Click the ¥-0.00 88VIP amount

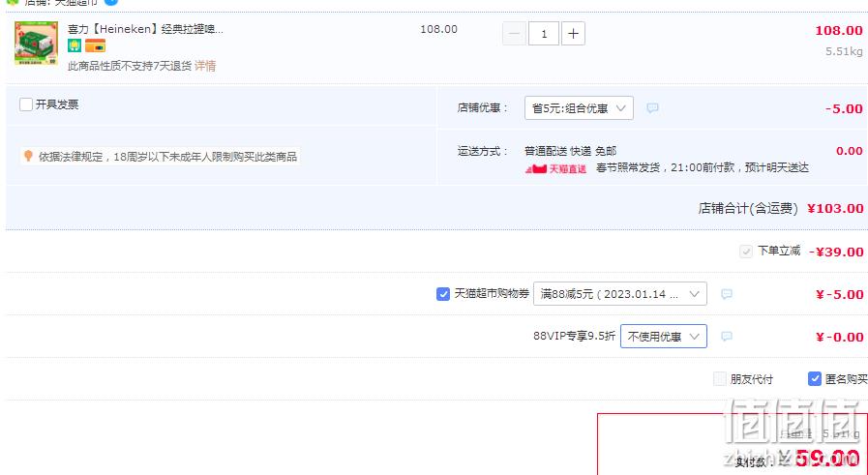(839, 338)
